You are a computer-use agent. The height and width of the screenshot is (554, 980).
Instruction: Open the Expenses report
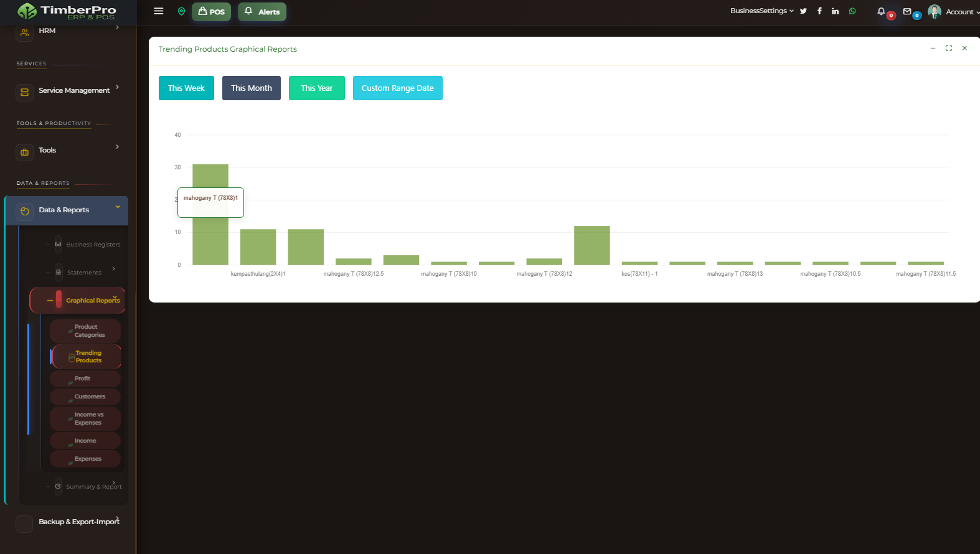[x=85, y=459]
